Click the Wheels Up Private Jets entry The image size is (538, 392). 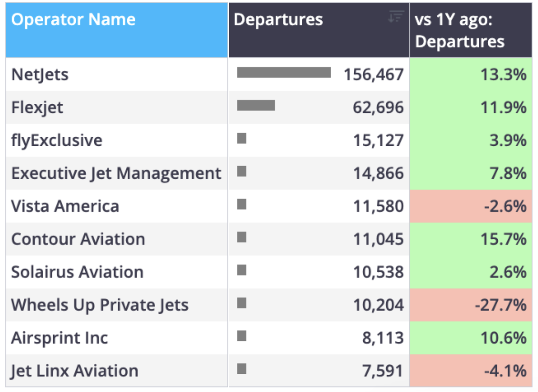tap(99, 305)
